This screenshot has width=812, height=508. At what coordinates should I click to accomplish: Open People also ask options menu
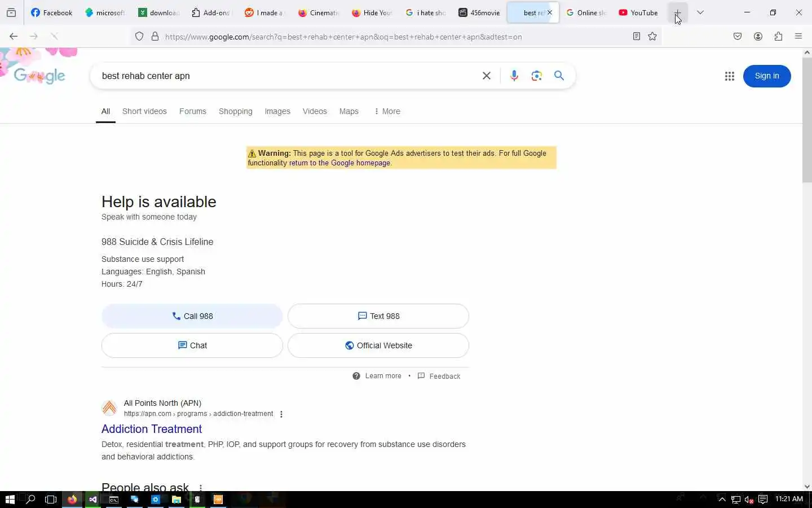[x=200, y=488]
